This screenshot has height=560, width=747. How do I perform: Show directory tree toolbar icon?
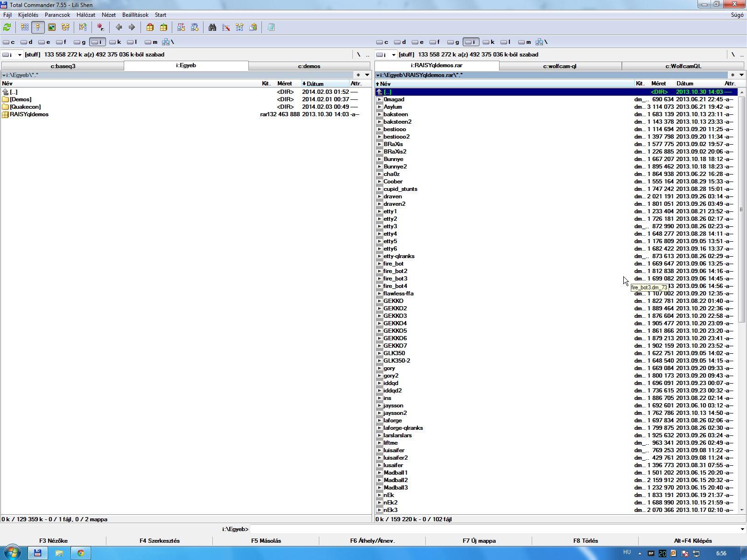pos(65,28)
